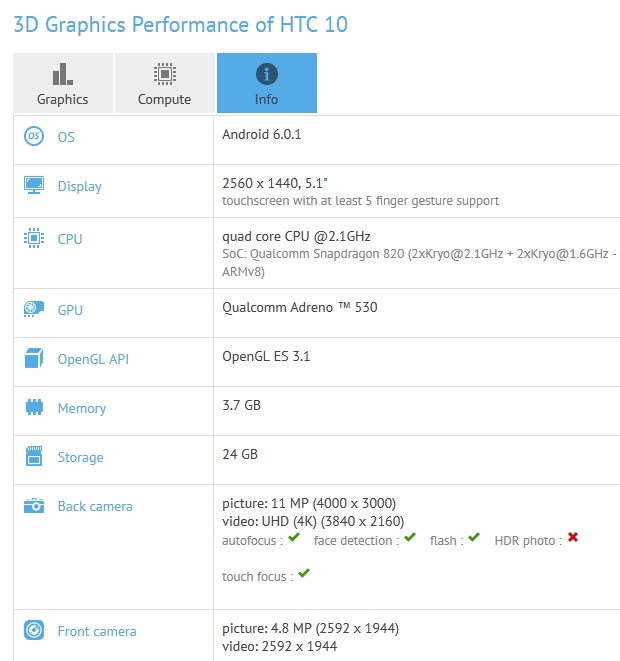This screenshot has width=620, height=661.
Task: Click the CPU label text
Action: coord(70,239)
